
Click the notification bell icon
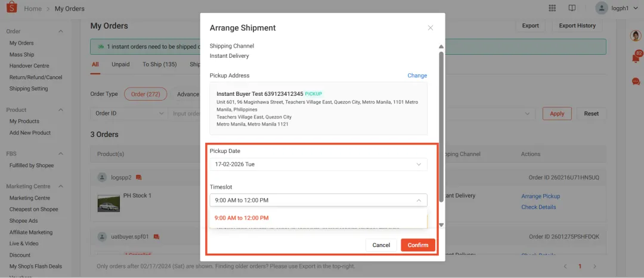[x=636, y=58]
